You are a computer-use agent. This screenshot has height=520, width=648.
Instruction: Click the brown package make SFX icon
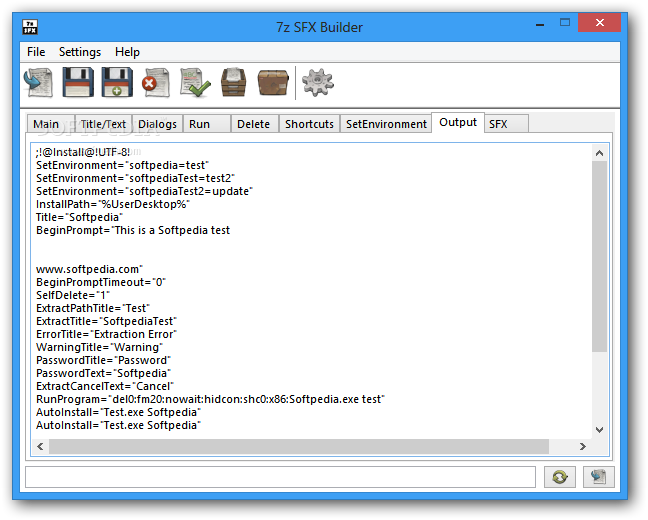coord(273,83)
